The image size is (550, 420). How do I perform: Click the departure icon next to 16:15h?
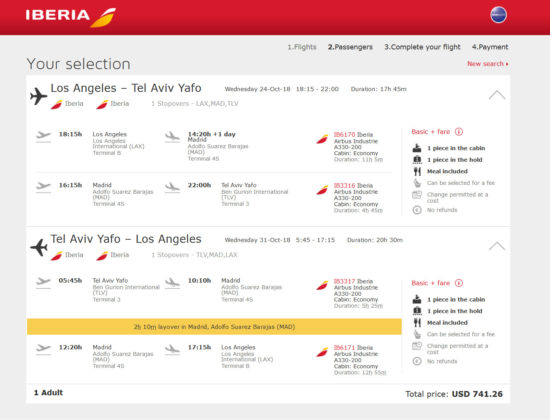[x=43, y=187]
